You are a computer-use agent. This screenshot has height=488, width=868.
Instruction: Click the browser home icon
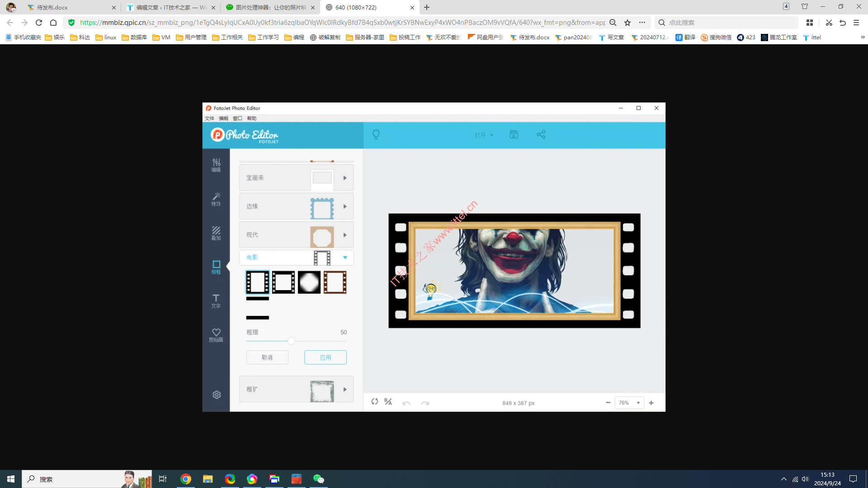click(53, 23)
